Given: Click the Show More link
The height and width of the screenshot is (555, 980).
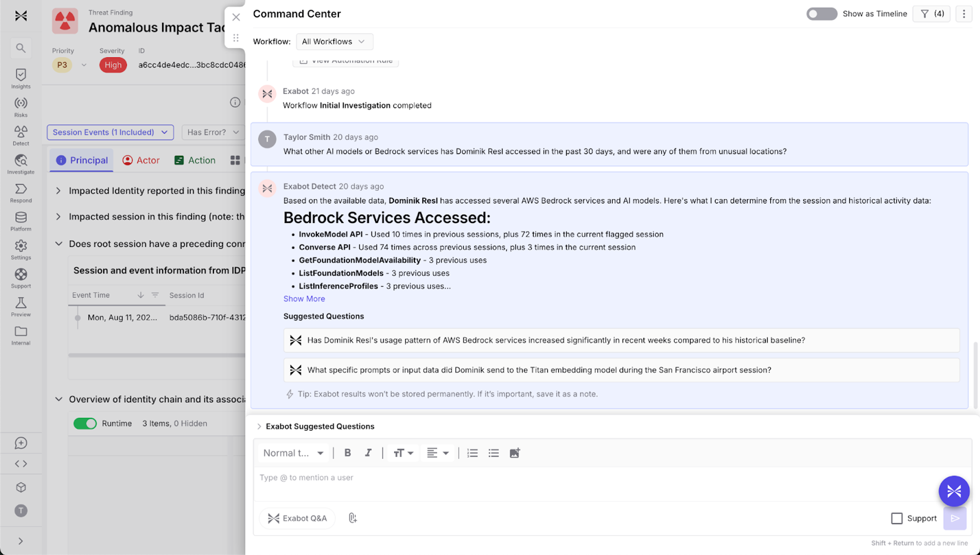Looking at the screenshot, I should (304, 299).
